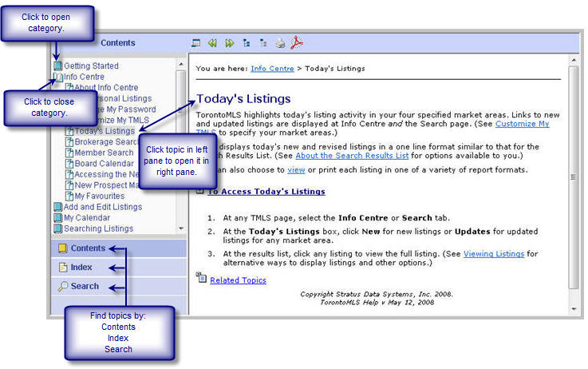Screen dimensions: 588x369
Task: Click the expand all tree toolbar icon
Action: pos(247,43)
